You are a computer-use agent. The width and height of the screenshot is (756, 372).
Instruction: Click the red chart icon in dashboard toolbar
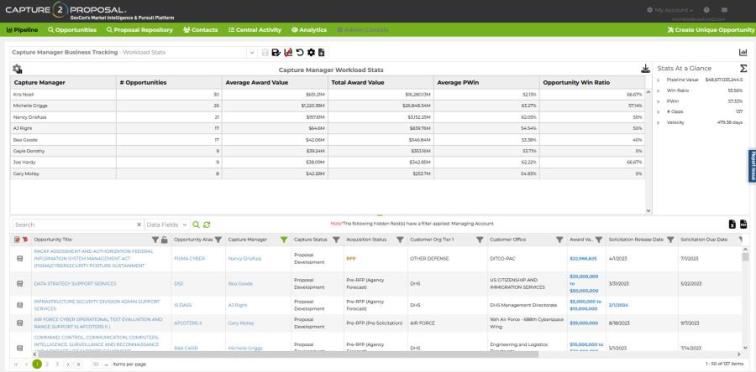coord(288,53)
